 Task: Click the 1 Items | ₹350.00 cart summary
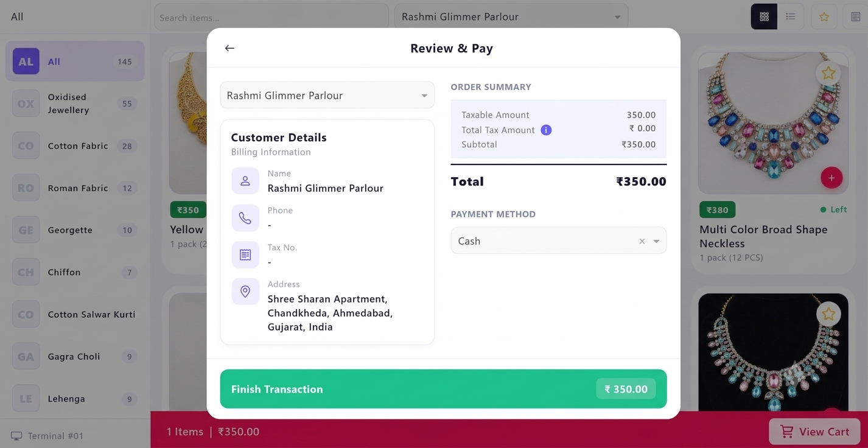[213, 432]
